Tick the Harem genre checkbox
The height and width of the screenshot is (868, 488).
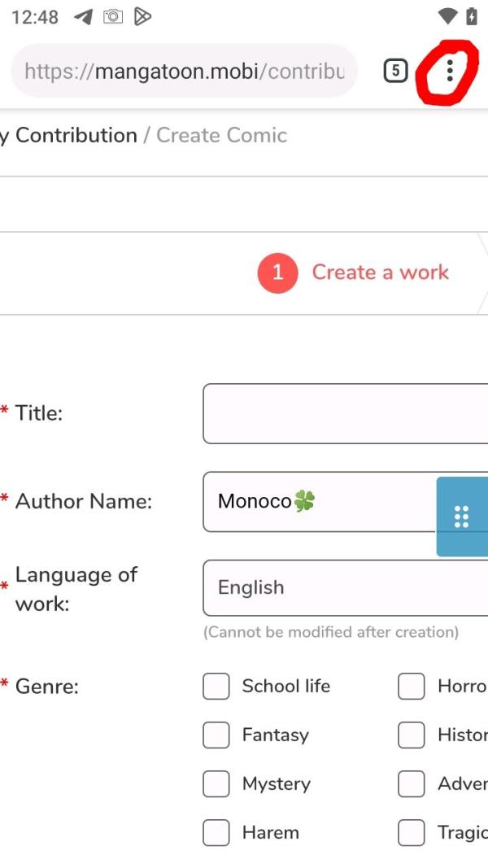pos(216,832)
